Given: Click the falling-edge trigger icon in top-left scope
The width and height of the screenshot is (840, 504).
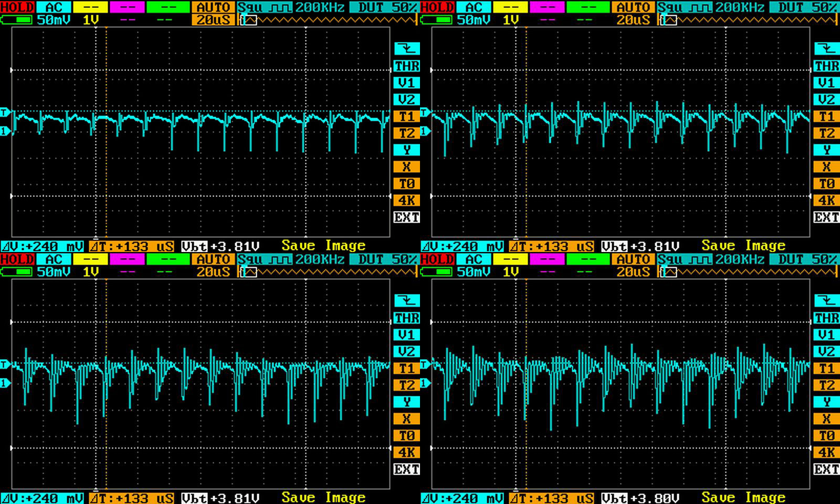Looking at the screenshot, I should (406, 49).
